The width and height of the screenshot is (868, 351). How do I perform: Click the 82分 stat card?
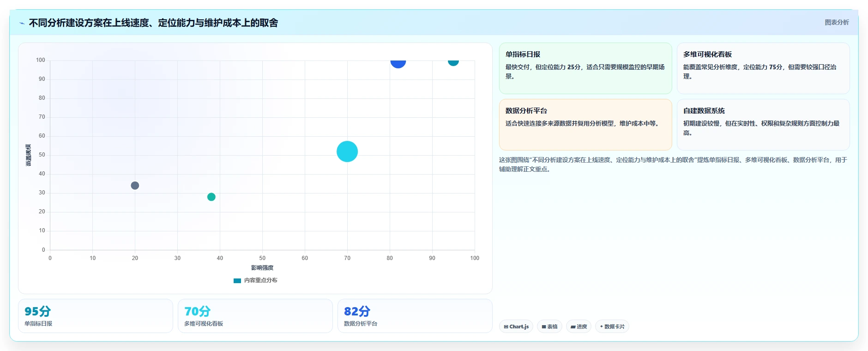click(x=415, y=316)
